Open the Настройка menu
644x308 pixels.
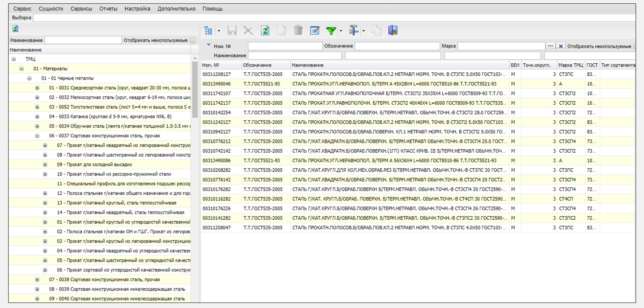coord(137,9)
